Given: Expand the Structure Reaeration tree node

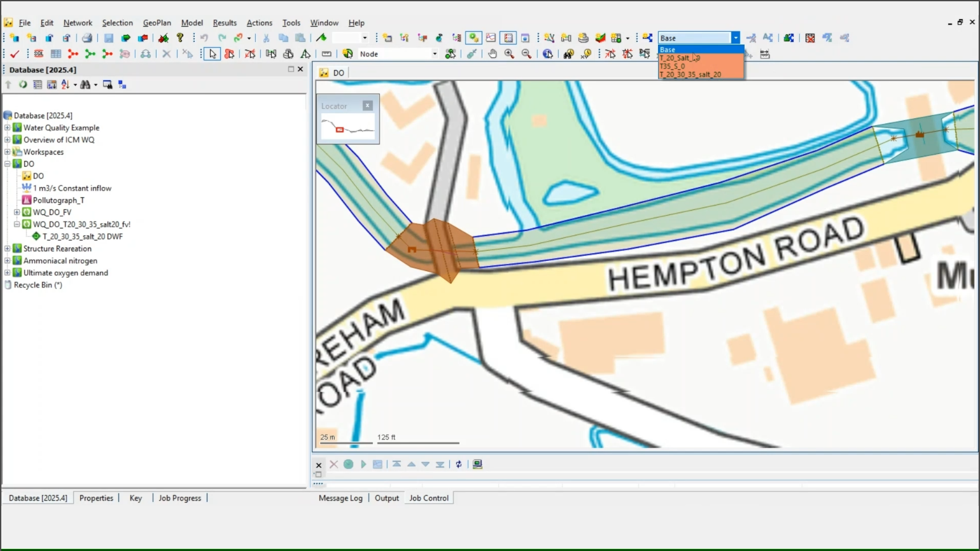Looking at the screenshot, I should (7, 248).
